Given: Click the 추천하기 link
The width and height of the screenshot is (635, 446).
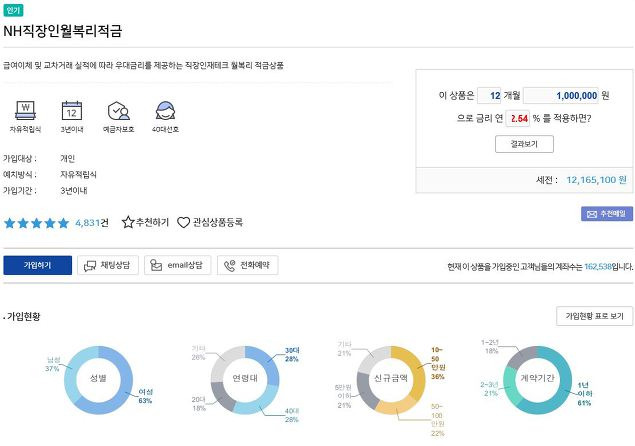Looking at the screenshot, I should point(152,222).
